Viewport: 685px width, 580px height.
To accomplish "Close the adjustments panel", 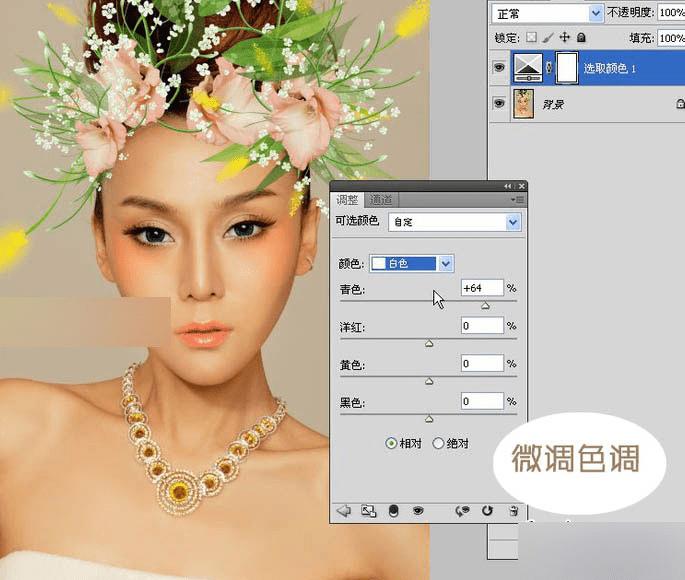I will (521, 186).
